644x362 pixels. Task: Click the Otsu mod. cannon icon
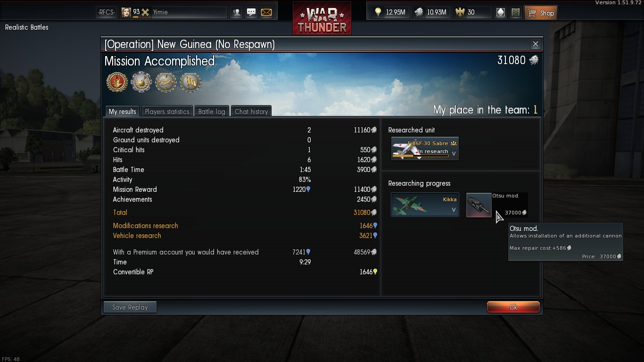(479, 205)
